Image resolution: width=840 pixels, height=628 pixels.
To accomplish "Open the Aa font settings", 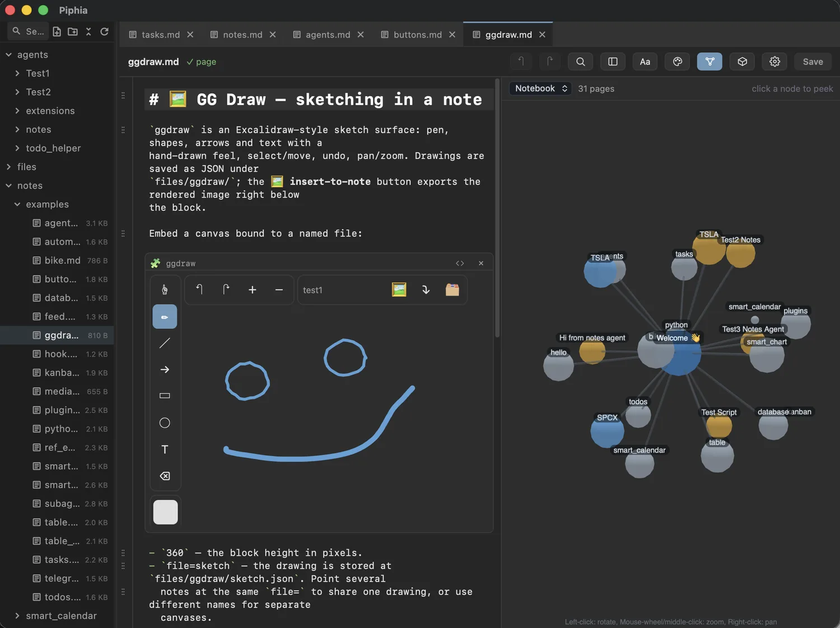I will pos(645,62).
